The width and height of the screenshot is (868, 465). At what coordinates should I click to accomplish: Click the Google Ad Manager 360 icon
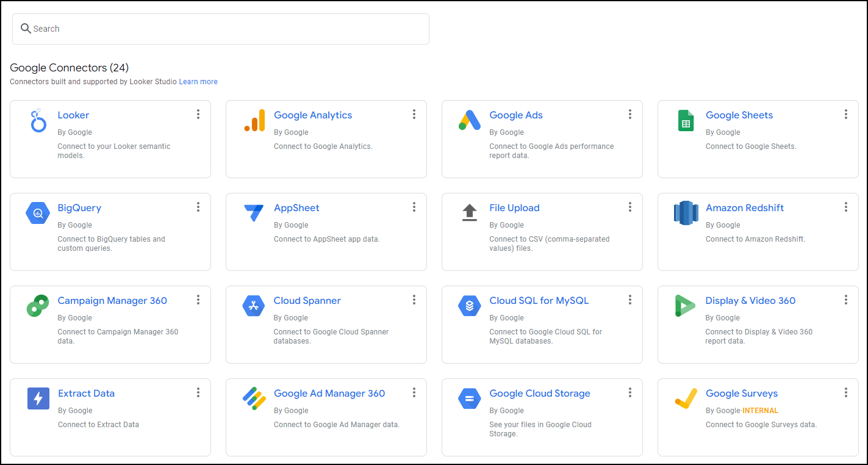254,398
